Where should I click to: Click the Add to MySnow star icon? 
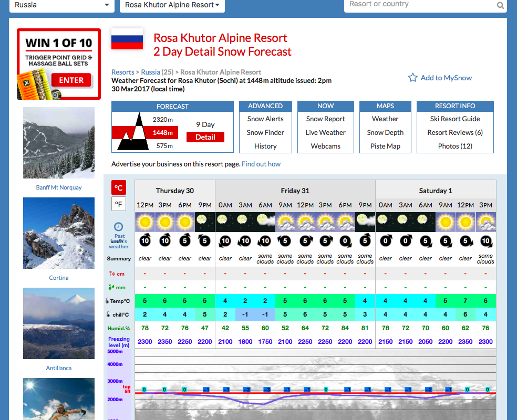[412, 78]
